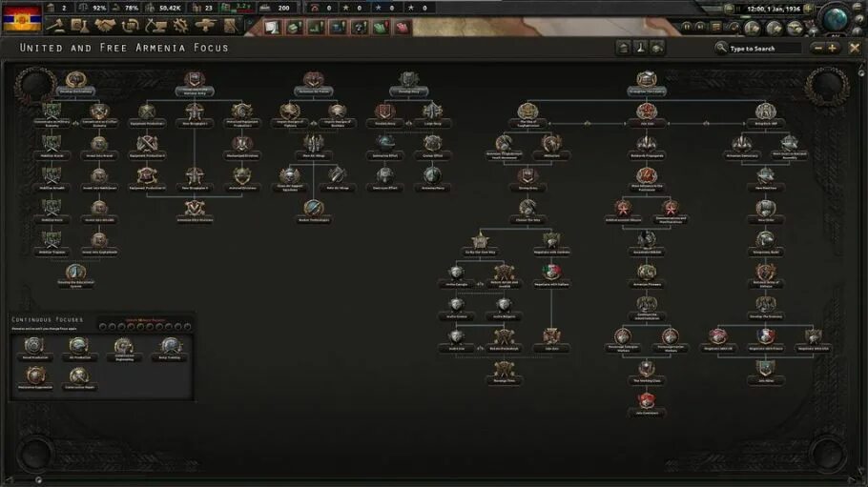Select the Invite Georgia focus
The width and height of the screenshot is (868, 487).
(456, 275)
